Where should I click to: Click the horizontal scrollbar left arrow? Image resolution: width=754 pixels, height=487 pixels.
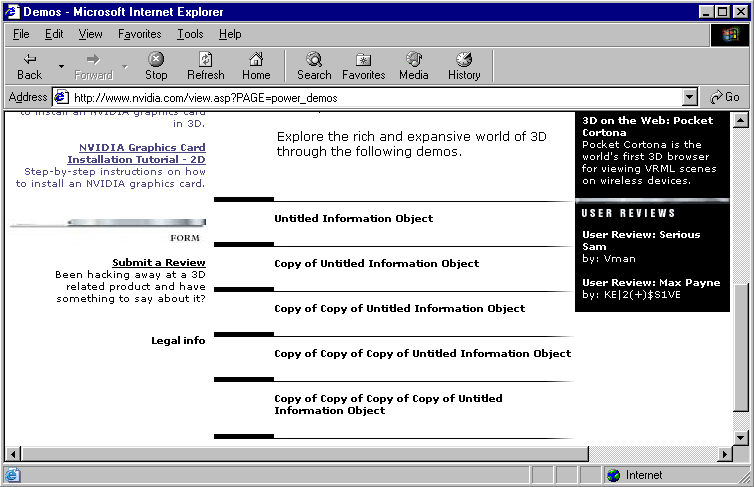tap(13, 454)
